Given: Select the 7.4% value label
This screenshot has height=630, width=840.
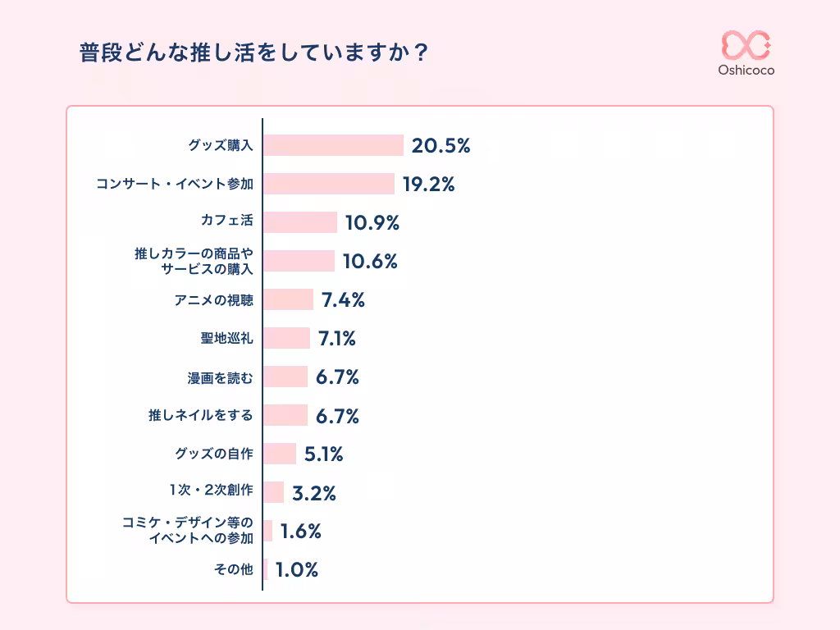Looking at the screenshot, I should (343, 300).
